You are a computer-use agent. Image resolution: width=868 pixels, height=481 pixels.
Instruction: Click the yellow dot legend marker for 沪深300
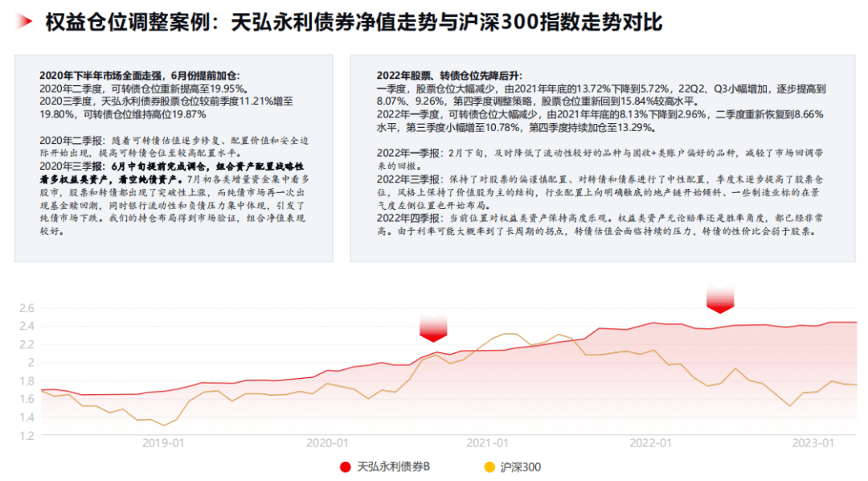489,467
